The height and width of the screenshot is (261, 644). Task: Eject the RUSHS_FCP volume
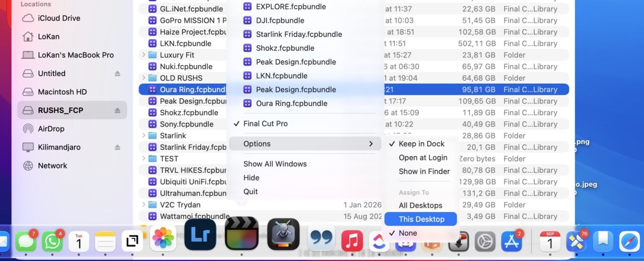tap(117, 110)
